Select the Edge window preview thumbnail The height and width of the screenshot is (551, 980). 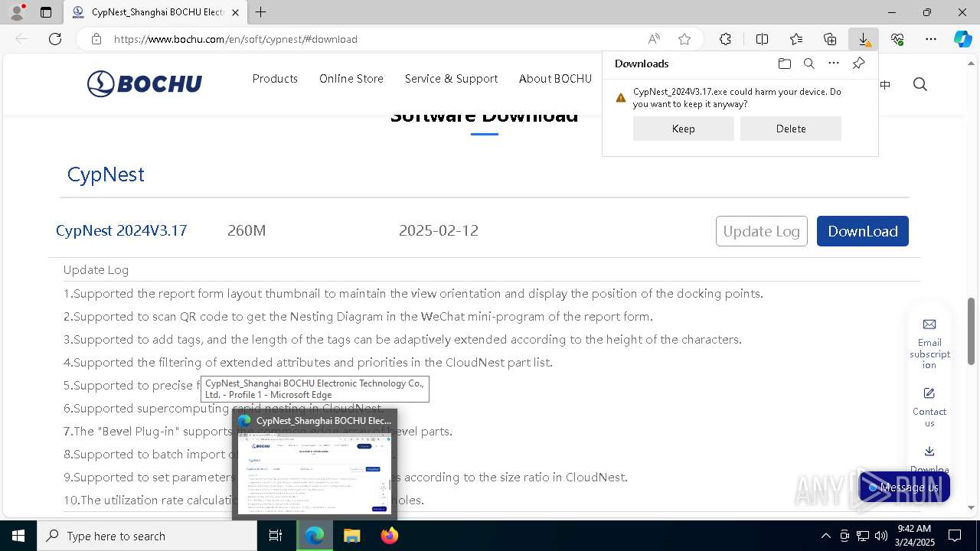pos(315,465)
